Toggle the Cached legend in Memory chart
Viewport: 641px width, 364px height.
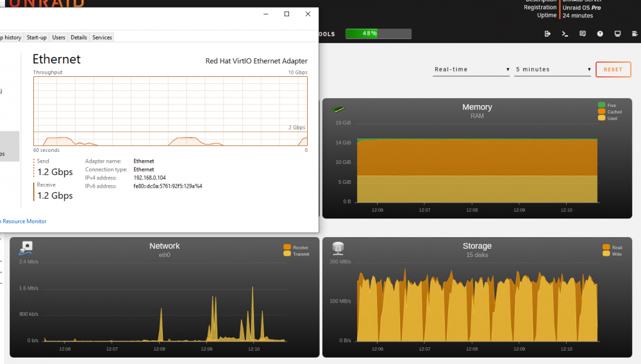(610, 112)
